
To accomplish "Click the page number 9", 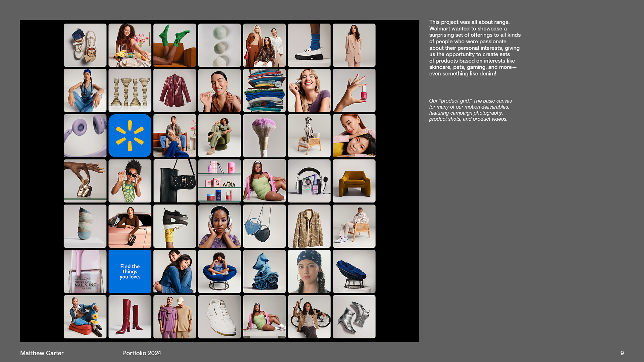I will pos(622,353).
